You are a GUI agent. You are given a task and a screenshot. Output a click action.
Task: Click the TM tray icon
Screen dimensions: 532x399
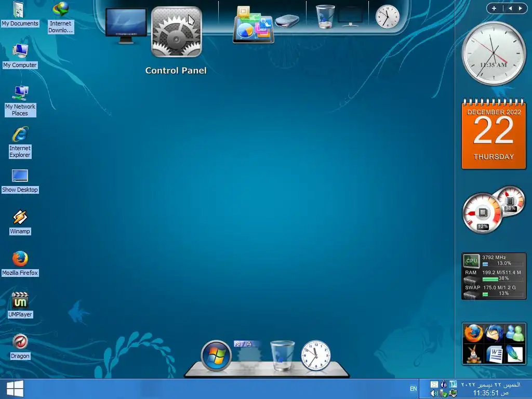453,384
